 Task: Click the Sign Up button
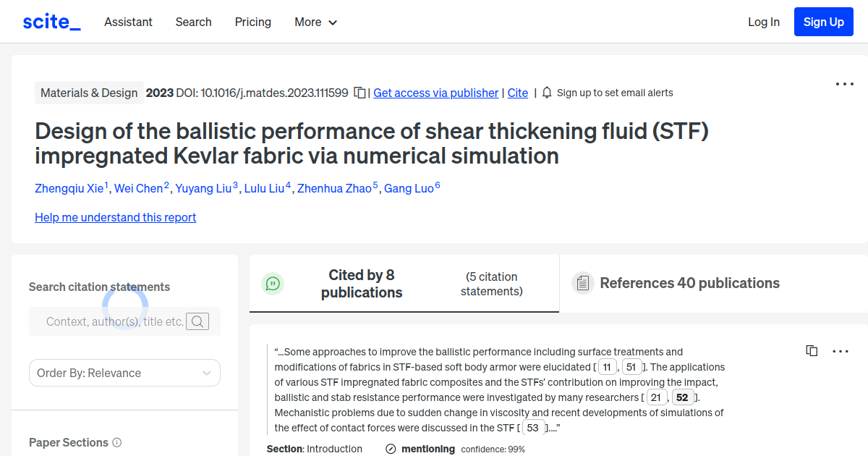pos(823,22)
